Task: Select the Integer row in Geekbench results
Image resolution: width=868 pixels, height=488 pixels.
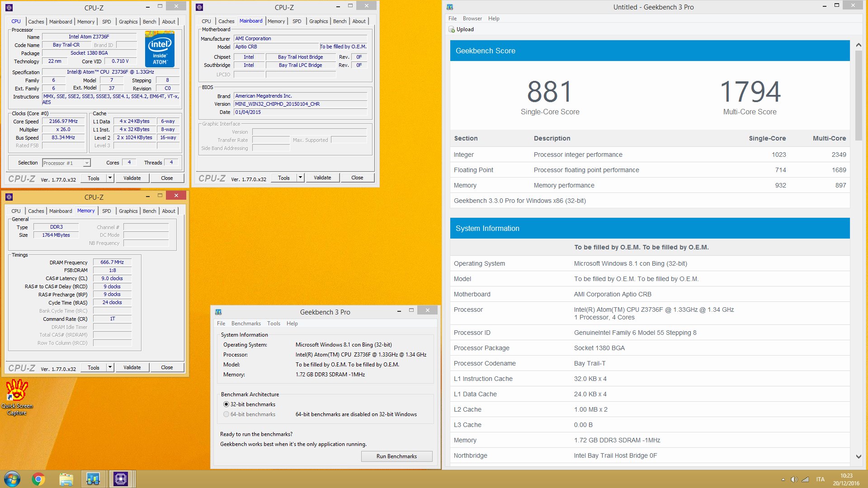Action: (650, 155)
